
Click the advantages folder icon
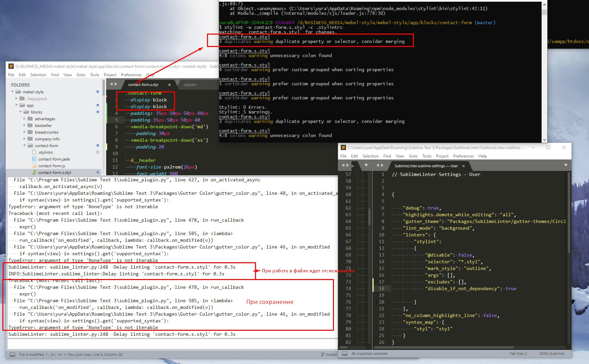[x=30, y=119]
